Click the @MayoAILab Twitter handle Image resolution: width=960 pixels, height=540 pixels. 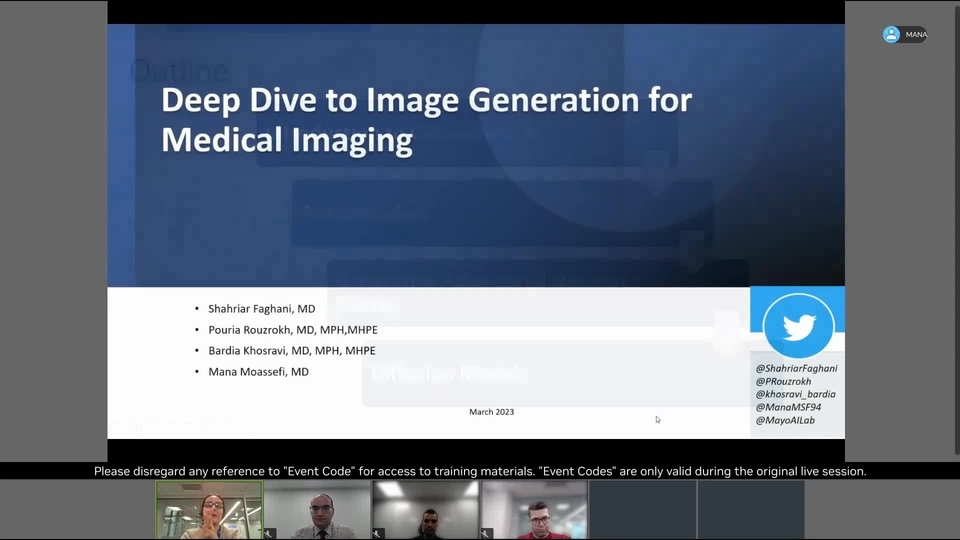click(x=785, y=421)
